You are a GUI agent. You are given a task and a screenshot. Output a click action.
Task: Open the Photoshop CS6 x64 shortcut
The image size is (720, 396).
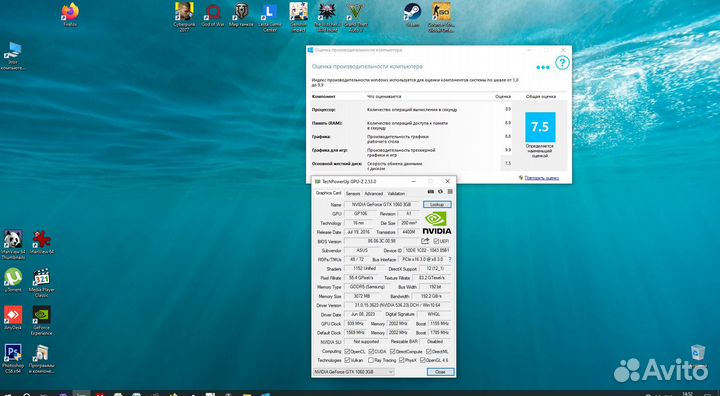pos(13,358)
